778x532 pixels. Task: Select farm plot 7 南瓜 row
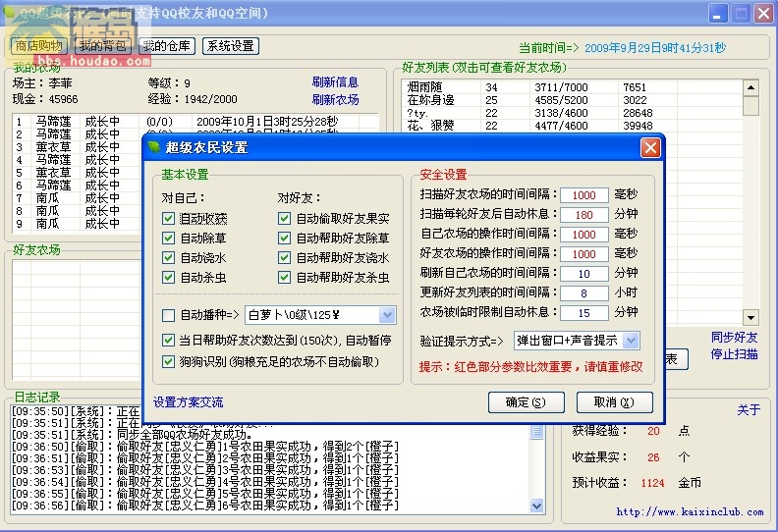tap(77, 198)
